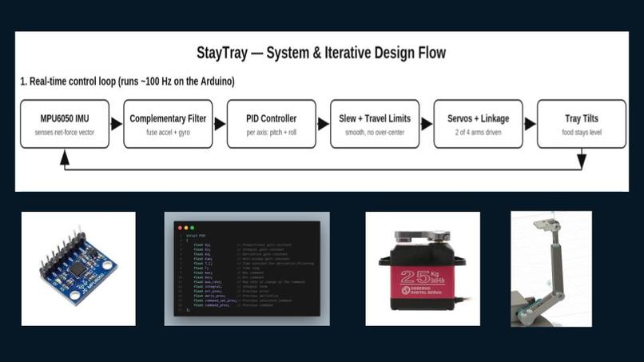This screenshot has height=362, width=644.
Task: Click the arrow between Slew Limits and Servos
Action: [427, 124]
